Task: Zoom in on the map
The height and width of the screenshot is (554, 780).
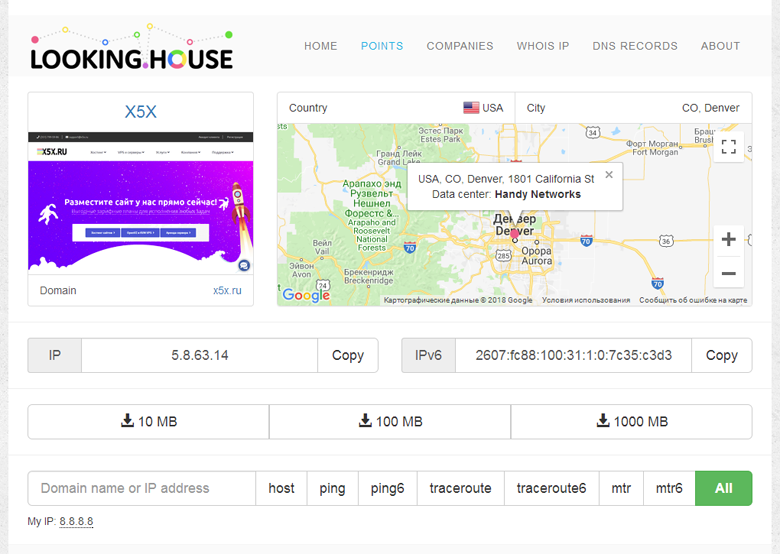Action: click(728, 240)
